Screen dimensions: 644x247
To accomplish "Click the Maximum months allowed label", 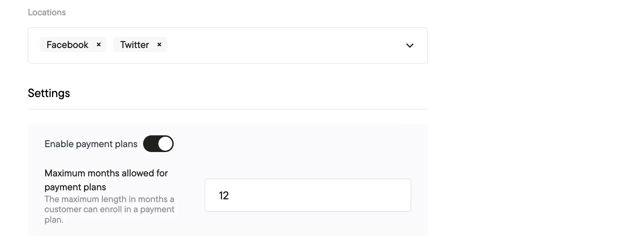I will pyautogui.click(x=106, y=180).
